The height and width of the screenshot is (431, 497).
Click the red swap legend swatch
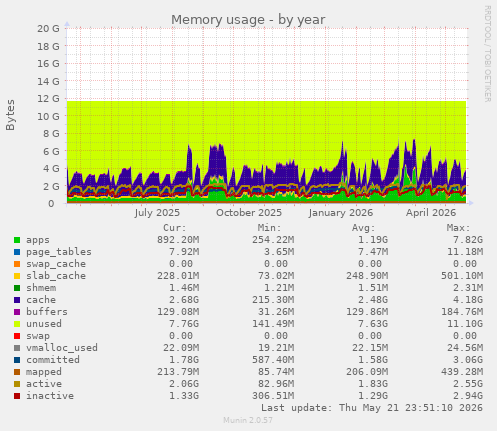pyautogui.click(x=17, y=336)
